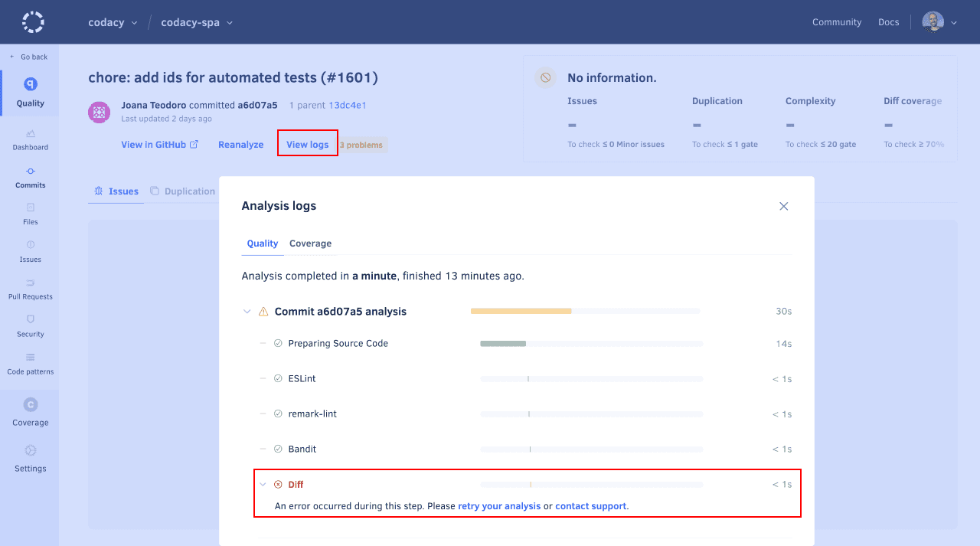Open Code patterns in sidebar
The height and width of the screenshot is (546, 980).
point(31,364)
